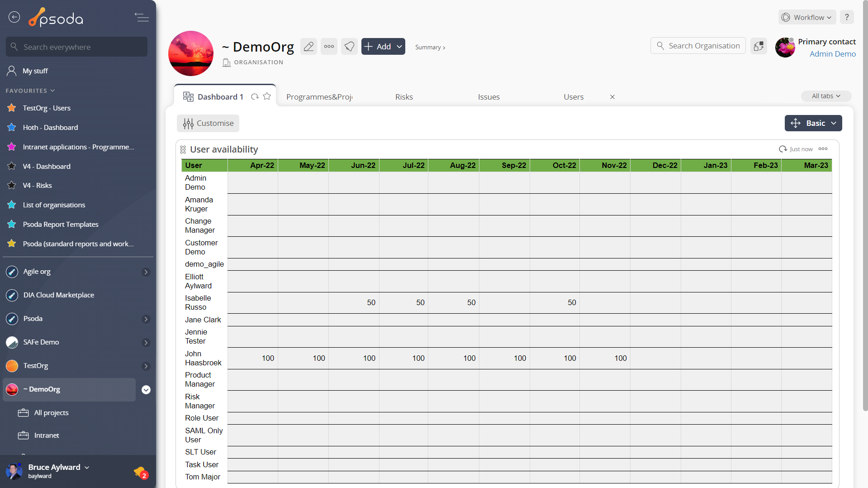Screen dimensions: 868x488
Task: Click the drag handle of User availability widget
Action: pyautogui.click(x=183, y=149)
